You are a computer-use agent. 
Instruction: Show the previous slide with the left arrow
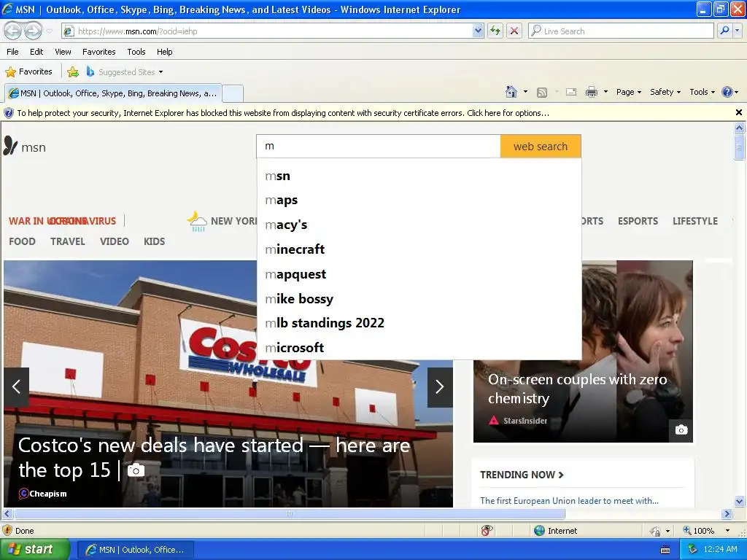pyautogui.click(x=16, y=386)
